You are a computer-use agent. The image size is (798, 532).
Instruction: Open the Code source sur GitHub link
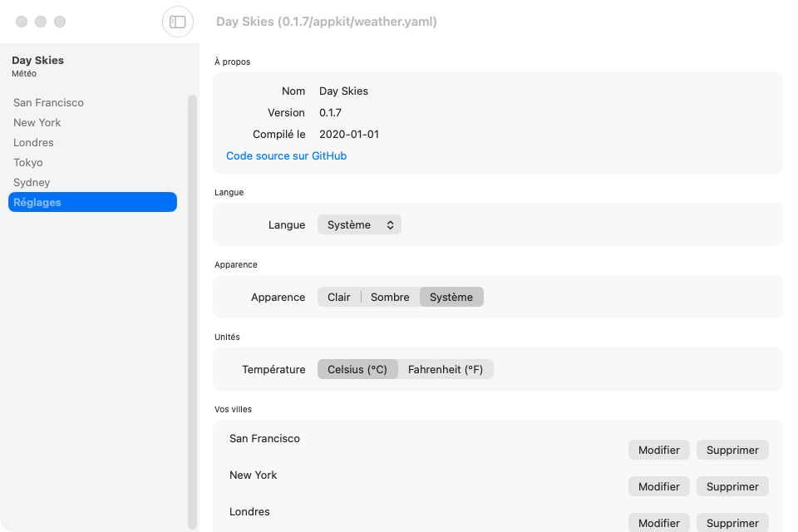287,155
